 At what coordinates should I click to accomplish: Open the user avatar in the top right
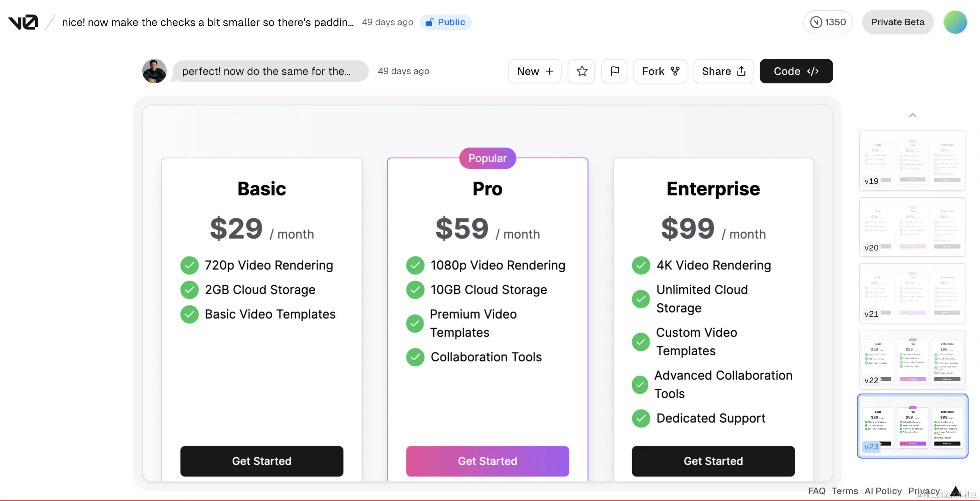click(x=955, y=22)
